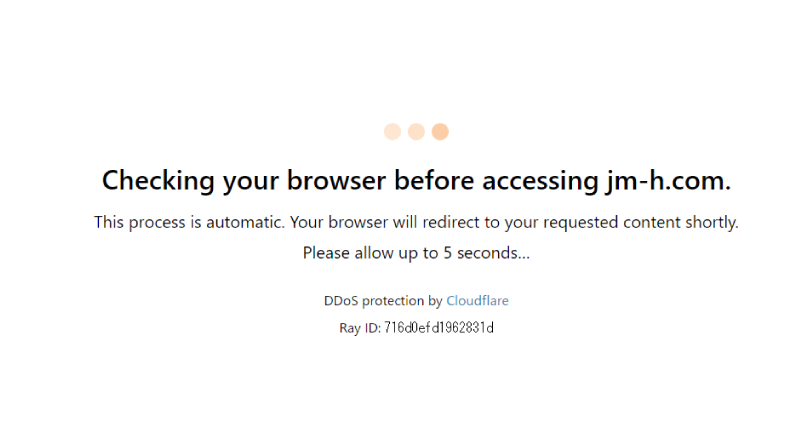Click the middle loading dot
Screen dimensions: 800x426
(x=416, y=132)
